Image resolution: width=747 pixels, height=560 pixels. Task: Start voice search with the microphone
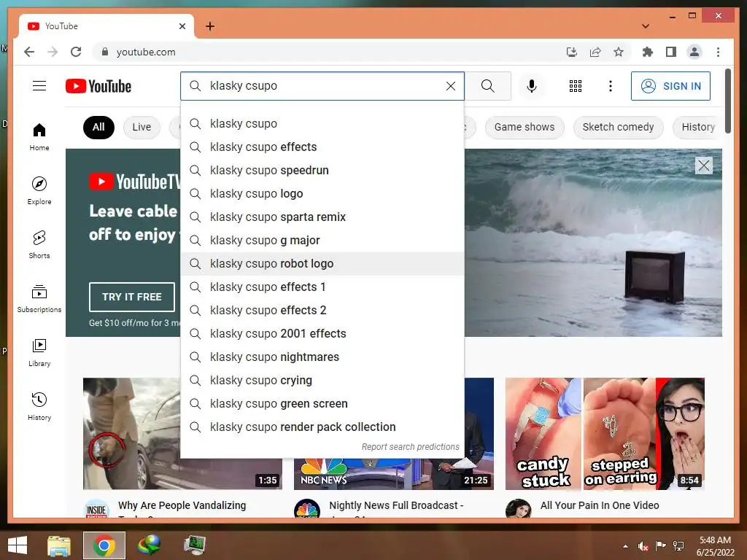click(532, 86)
